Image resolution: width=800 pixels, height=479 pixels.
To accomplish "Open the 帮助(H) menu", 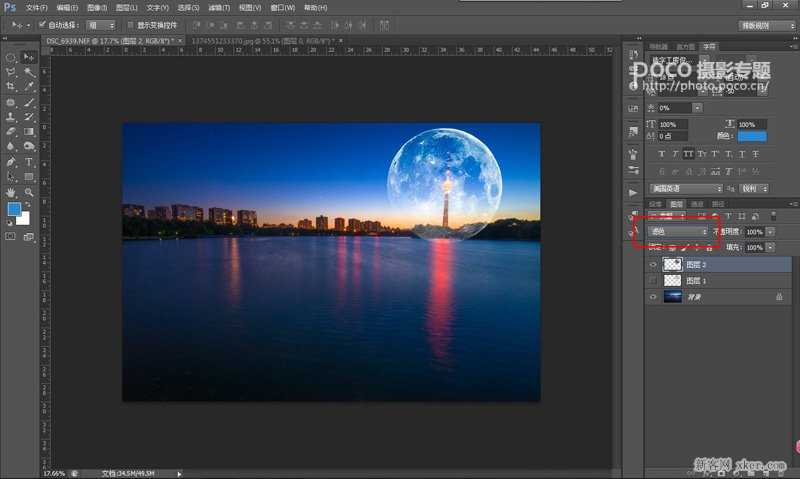I will [315, 8].
